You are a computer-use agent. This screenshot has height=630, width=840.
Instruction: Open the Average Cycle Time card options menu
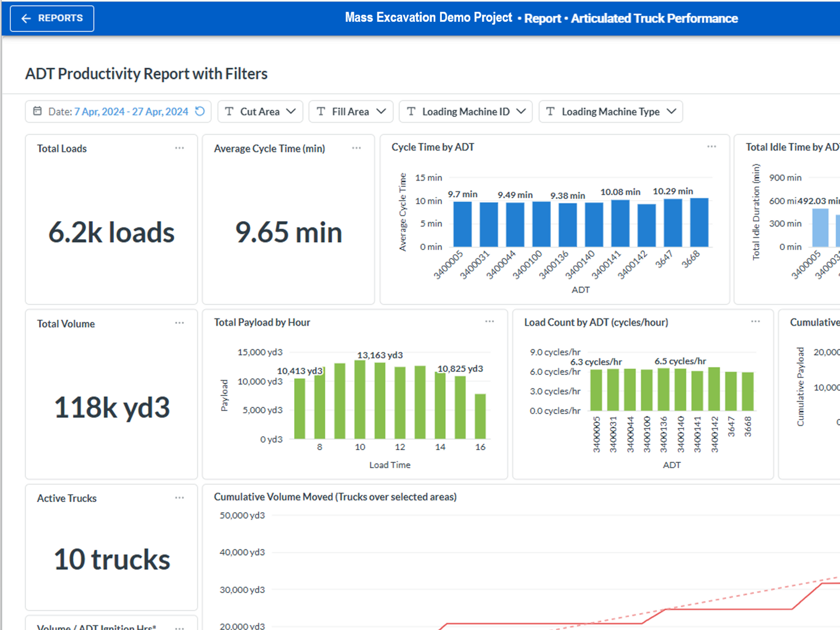click(357, 148)
